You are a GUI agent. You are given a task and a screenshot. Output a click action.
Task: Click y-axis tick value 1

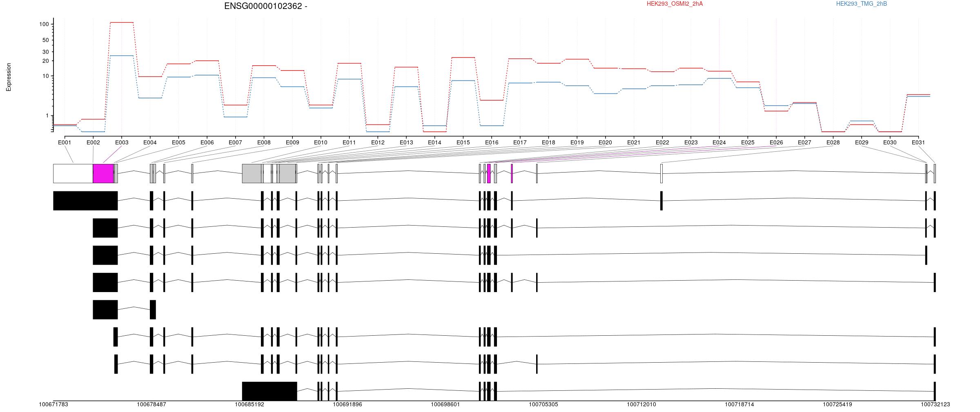[47, 116]
